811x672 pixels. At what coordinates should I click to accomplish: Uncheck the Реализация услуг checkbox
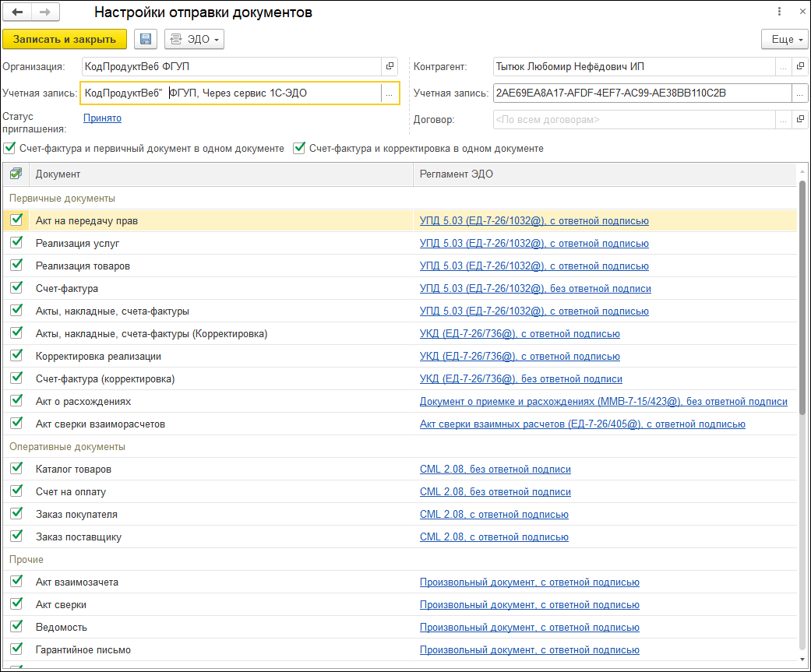click(16, 243)
